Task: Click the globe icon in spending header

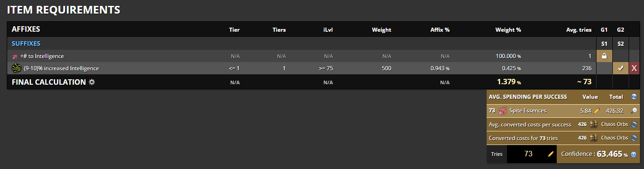Action: (634, 97)
